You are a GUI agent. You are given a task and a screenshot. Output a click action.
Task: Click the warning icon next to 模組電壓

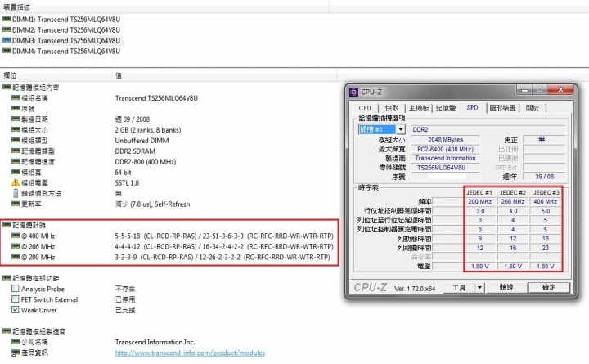click(x=16, y=182)
